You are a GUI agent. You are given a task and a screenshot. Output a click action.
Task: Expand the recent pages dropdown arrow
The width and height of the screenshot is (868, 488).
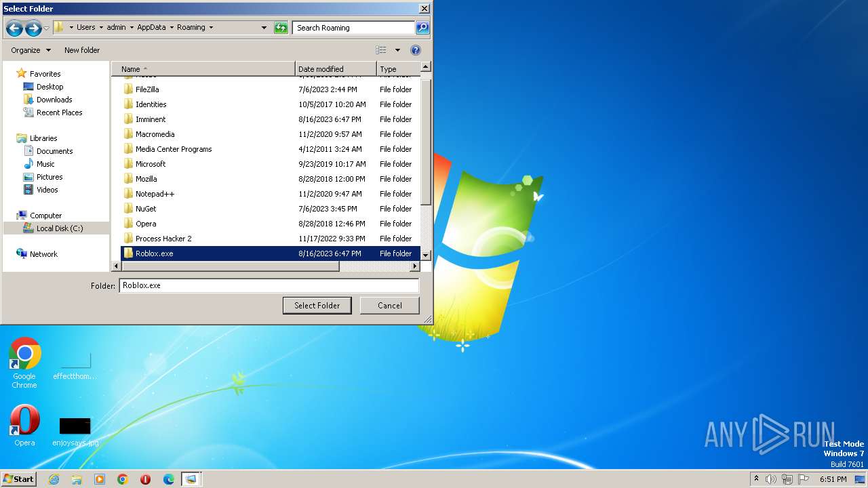[46, 28]
